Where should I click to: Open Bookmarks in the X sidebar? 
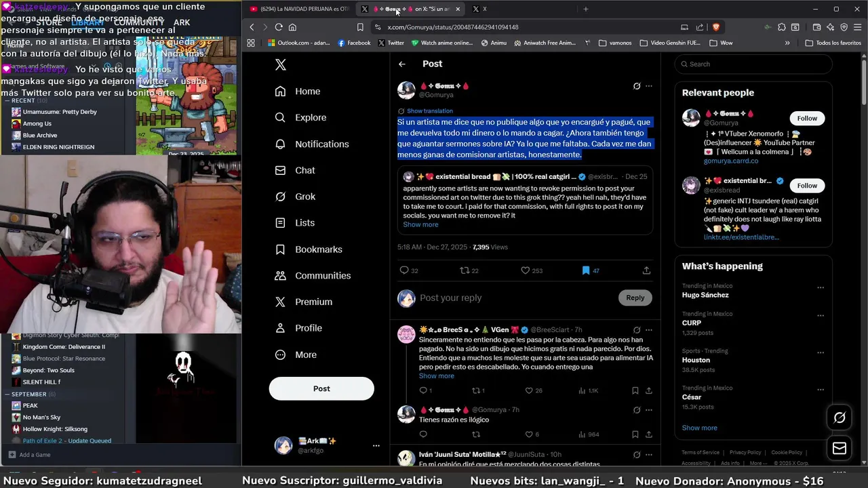coord(309,249)
